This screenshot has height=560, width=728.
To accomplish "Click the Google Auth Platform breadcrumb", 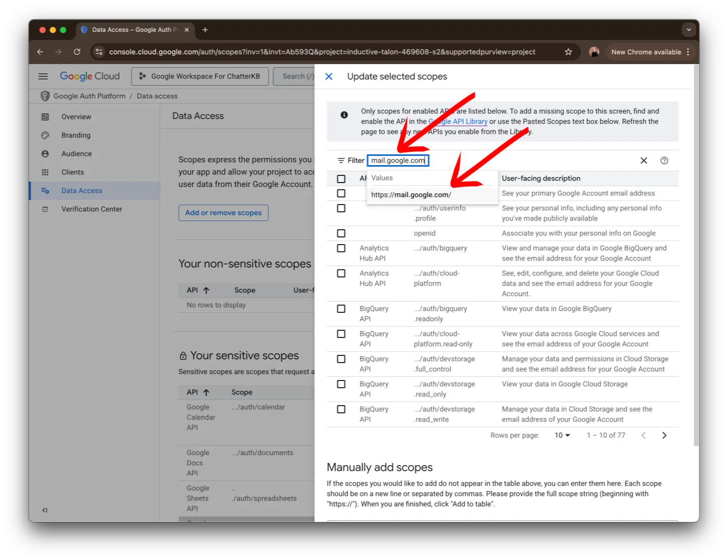I will coord(89,96).
